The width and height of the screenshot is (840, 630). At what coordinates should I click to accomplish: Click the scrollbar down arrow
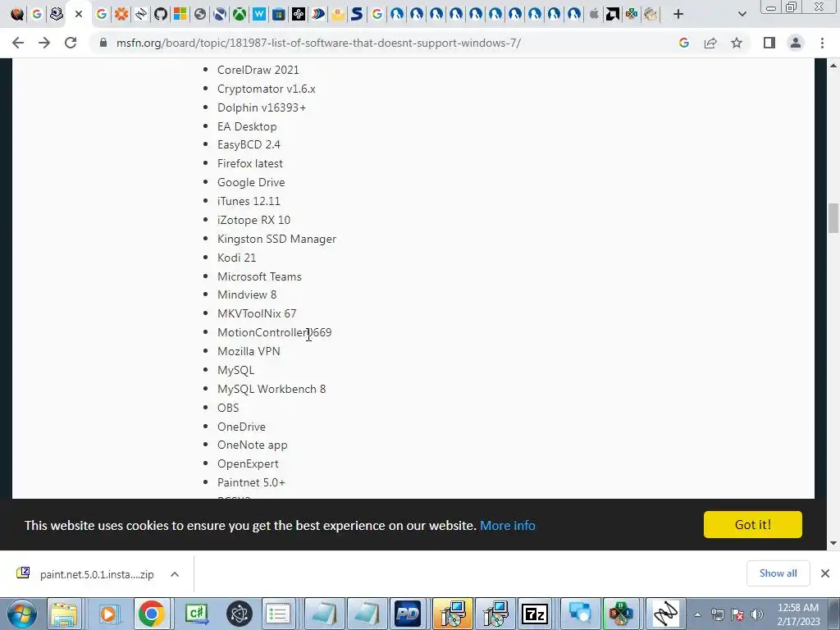click(833, 543)
